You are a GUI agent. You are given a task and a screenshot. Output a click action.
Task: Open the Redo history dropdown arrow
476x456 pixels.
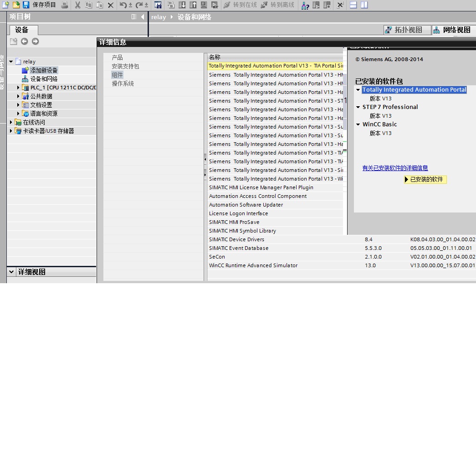click(x=146, y=5)
